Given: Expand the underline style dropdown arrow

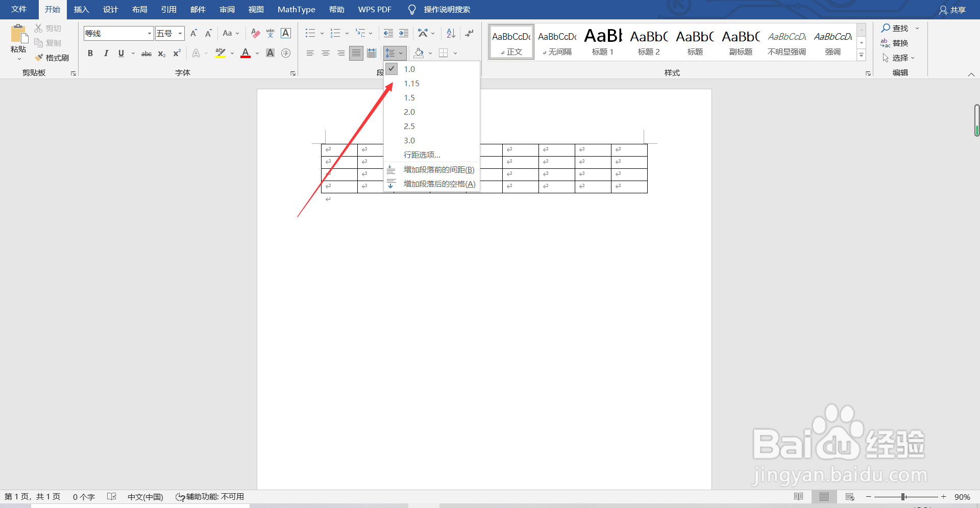Looking at the screenshot, I should click(133, 53).
